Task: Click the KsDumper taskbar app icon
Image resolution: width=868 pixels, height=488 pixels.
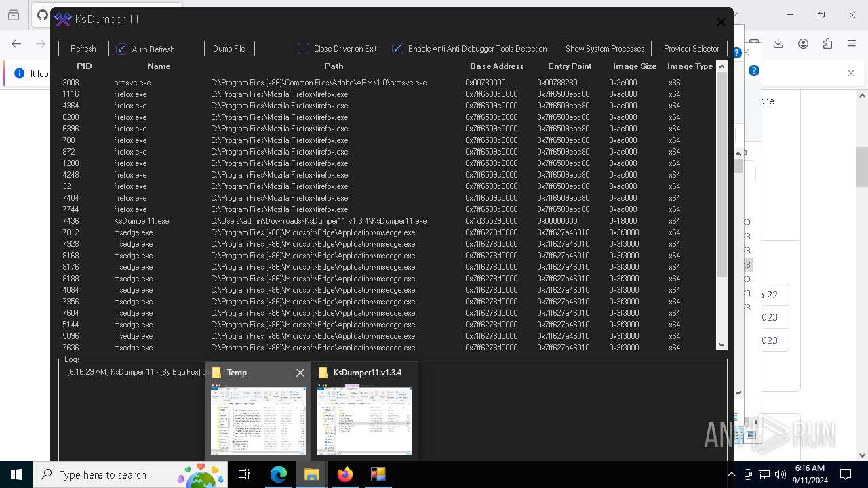Action: click(378, 474)
